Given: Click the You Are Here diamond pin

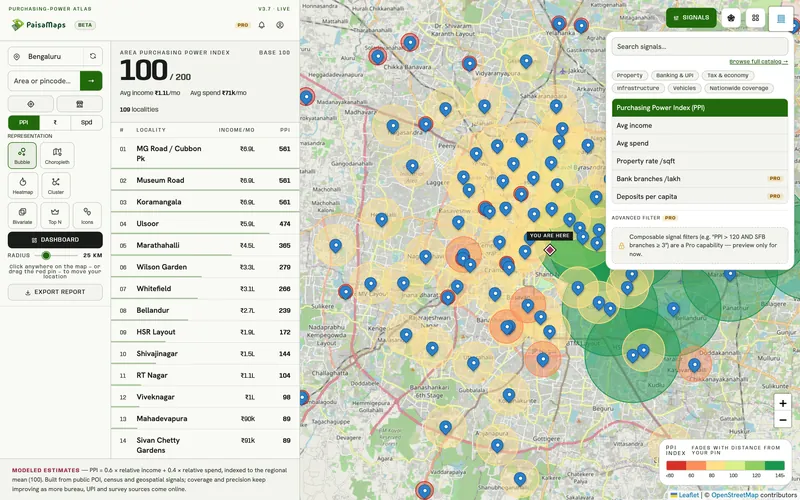Looking at the screenshot, I should 549,249.
